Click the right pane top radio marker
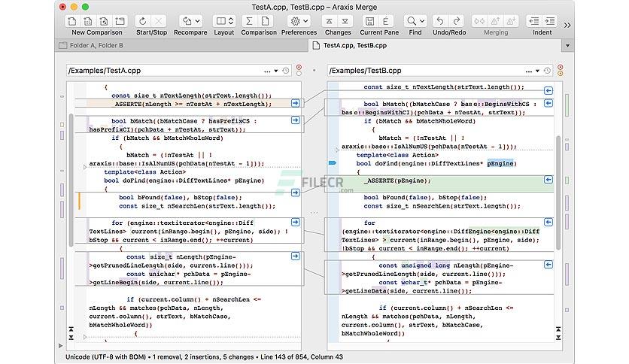The height and width of the screenshot is (364, 629). point(560,67)
